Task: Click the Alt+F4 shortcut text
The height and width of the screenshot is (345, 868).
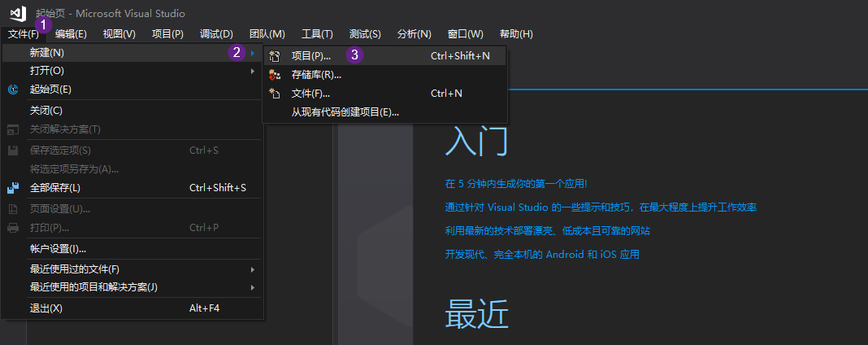Action: tap(204, 308)
